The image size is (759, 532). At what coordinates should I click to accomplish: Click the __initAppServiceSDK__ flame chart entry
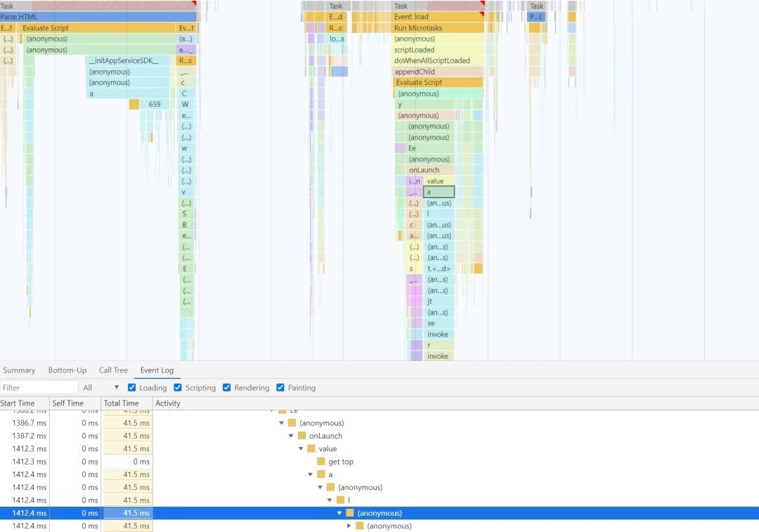[x=129, y=61]
